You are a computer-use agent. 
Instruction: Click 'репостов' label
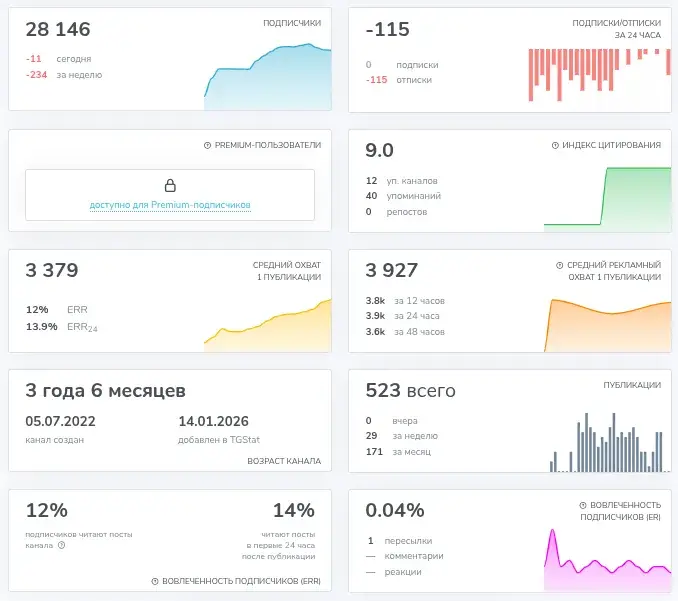[406, 212]
